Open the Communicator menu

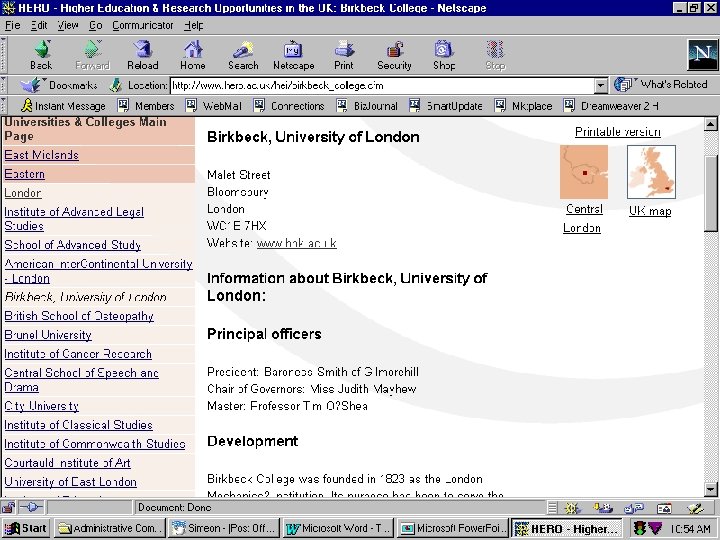[x=143, y=25]
